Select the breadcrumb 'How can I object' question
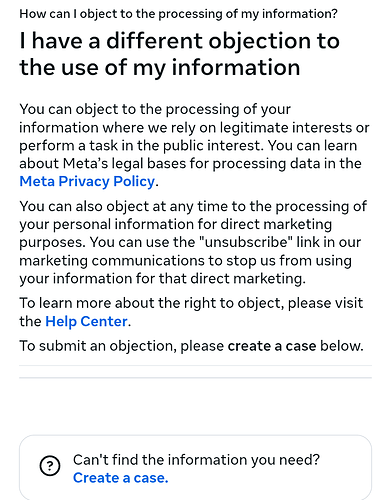The height and width of the screenshot is (500, 390). pos(178,14)
